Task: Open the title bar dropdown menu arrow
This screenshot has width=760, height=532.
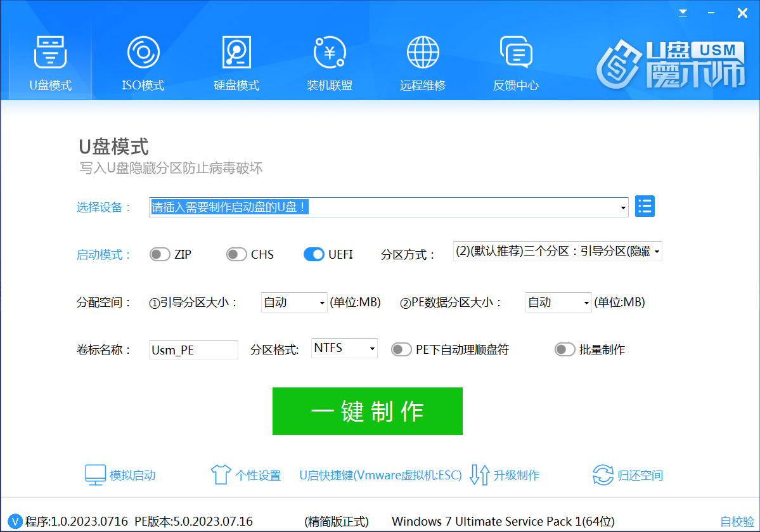Action: pyautogui.click(x=683, y=12)
